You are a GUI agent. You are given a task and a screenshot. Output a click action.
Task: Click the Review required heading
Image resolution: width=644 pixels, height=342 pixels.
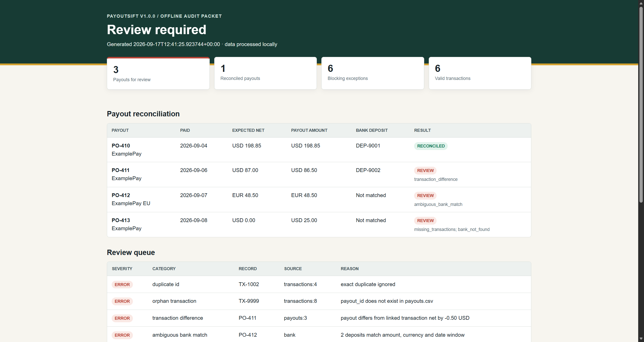(157, 30)
